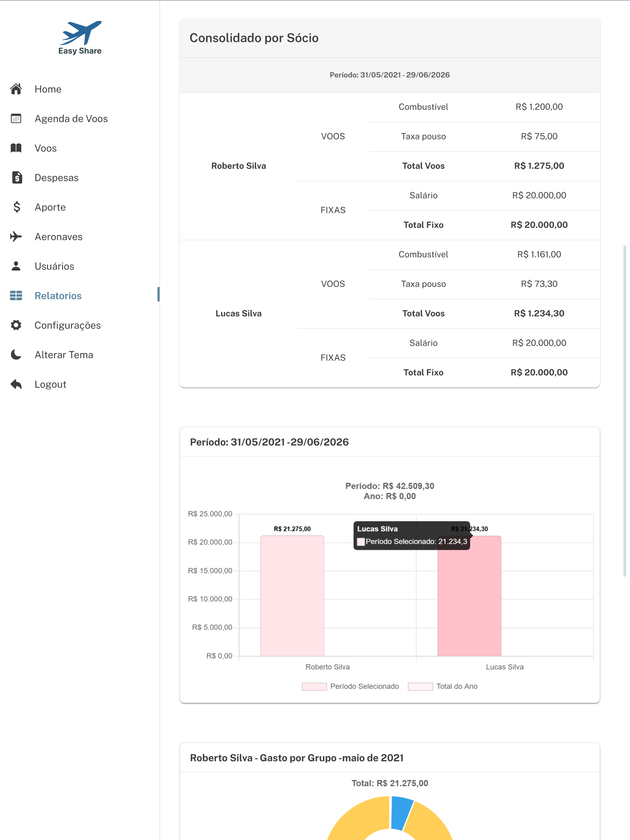
Task: Click the R$ 1.161,00 Combustível value
Action: [x=539, y=255]
